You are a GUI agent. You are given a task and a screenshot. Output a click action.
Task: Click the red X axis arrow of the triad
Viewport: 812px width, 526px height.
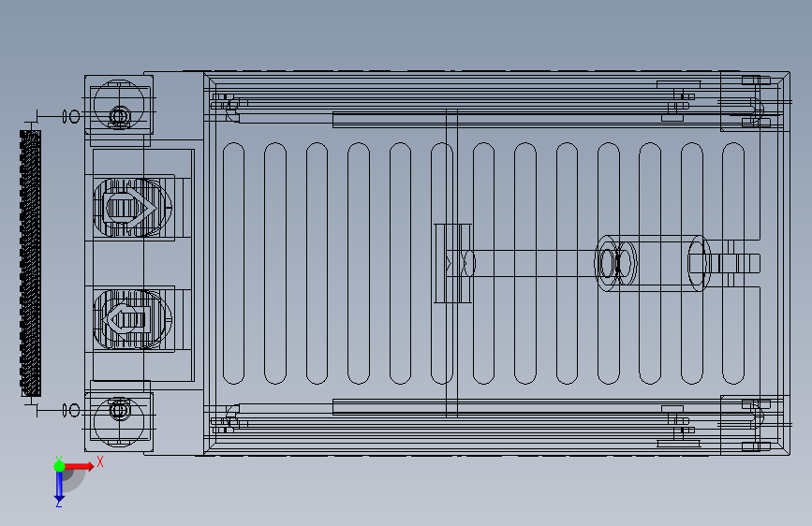click(x=80, y=466)
